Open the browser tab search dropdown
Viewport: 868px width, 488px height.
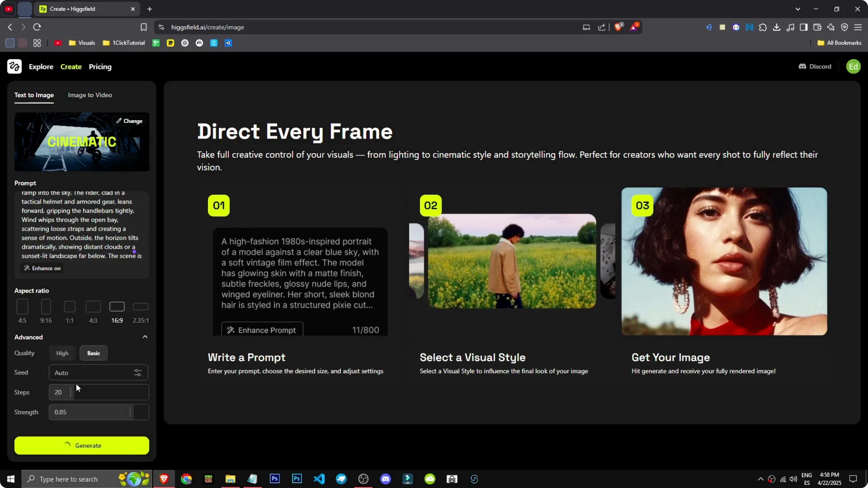798,9
